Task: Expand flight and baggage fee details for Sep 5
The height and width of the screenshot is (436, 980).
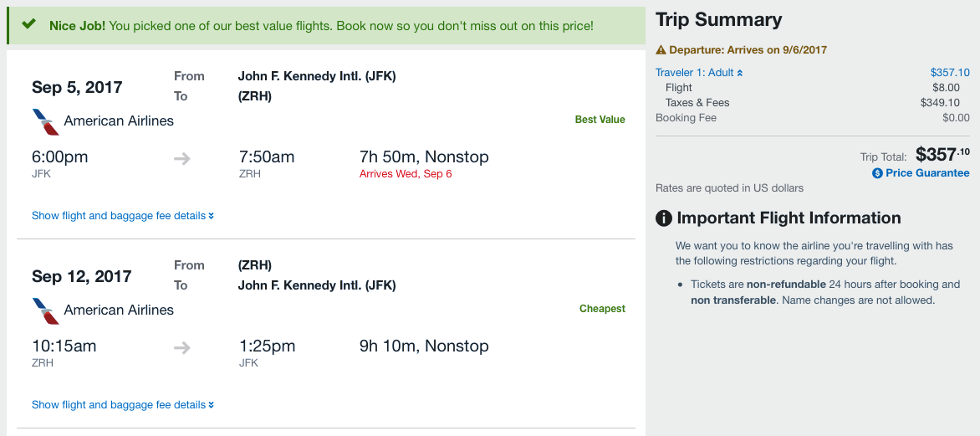Action: 122,216
